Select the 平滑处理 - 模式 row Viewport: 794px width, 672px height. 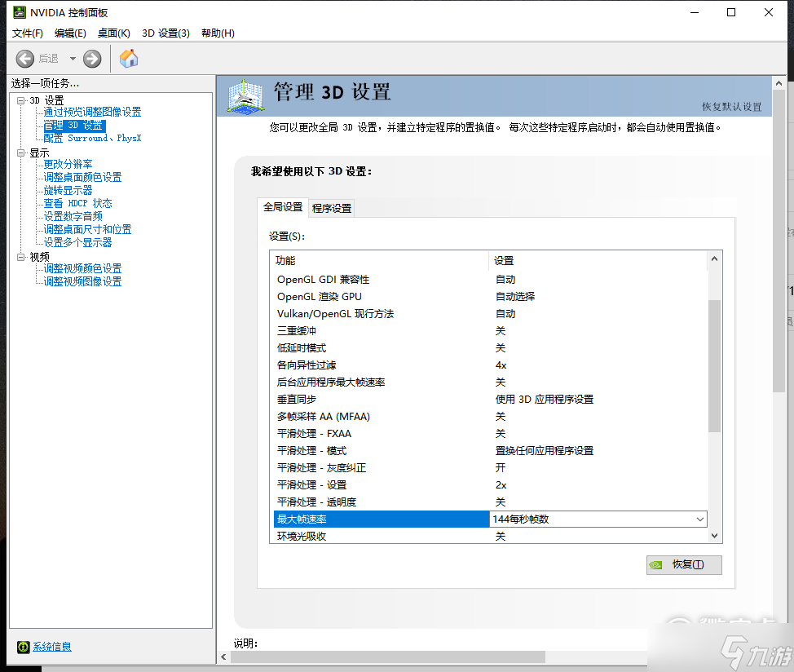tap(488, 451)
